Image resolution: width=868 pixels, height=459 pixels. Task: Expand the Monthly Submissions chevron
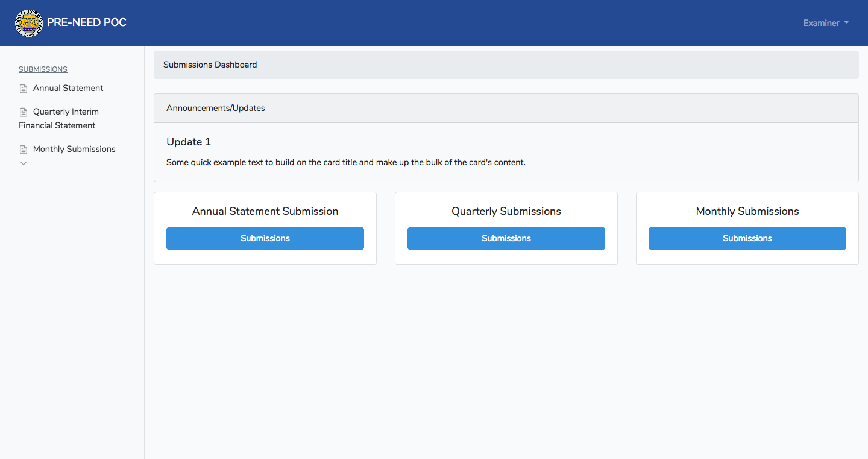(x=24, y=163)
